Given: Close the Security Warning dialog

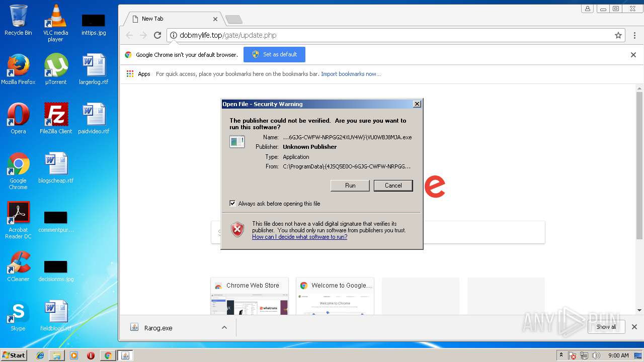Looking at the screenshot, I should tap(417, 104).
